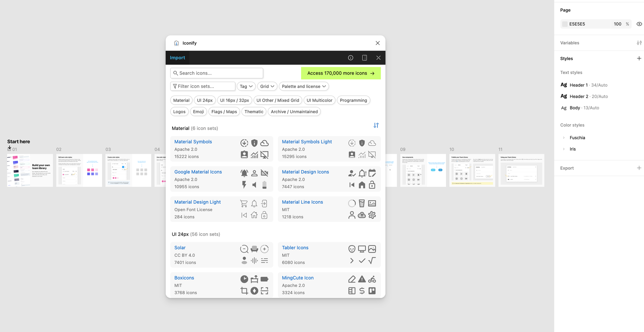Click warning triangle icon in MingCute Icon
644x332 pixels.
click(x=362, y=279)
